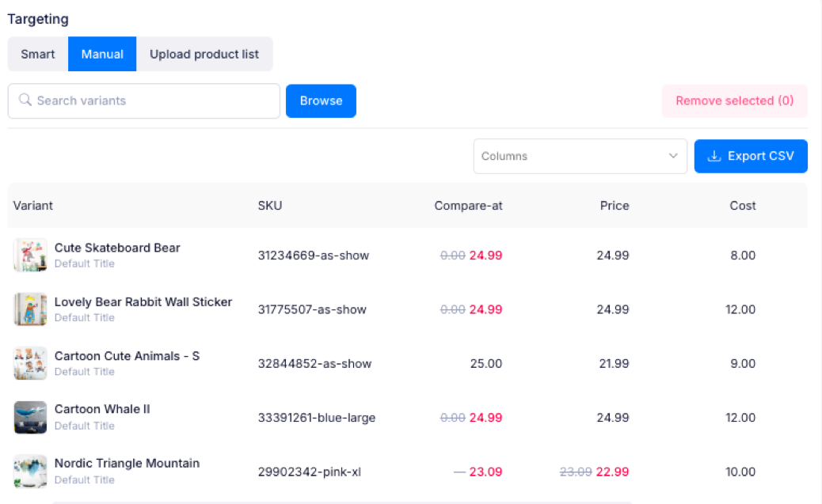This screenshot has height=504, width=822.
Task: Switch to the Smart targeting tab
Action: point(38,54)
